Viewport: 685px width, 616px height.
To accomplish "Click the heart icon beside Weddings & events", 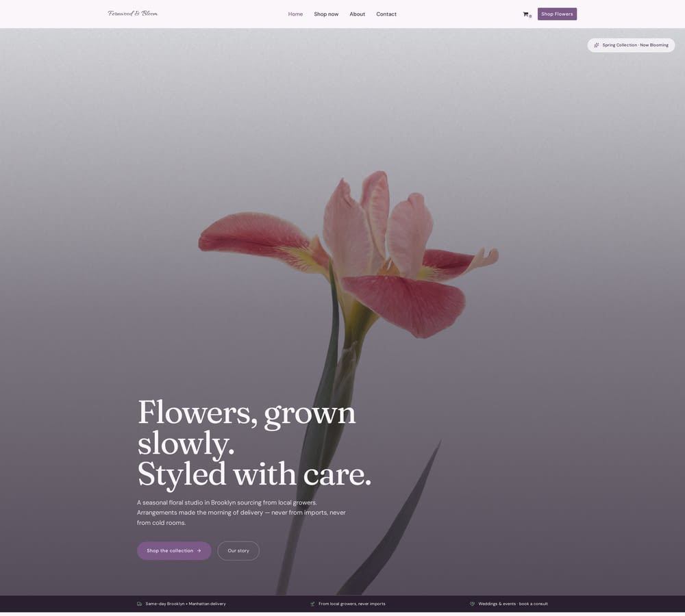I will click(472, 604).
